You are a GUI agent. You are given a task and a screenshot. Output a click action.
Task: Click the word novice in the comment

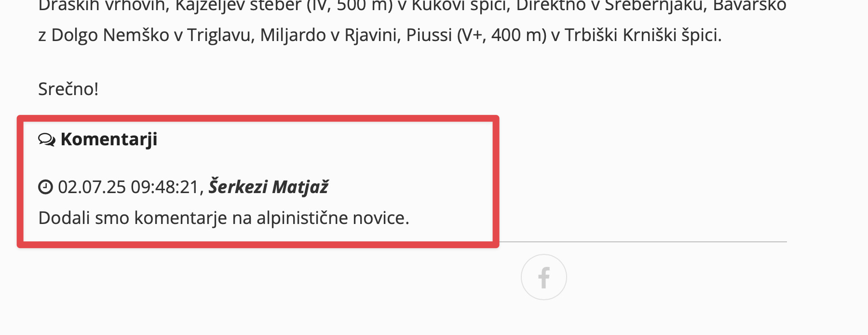[380, 218]
